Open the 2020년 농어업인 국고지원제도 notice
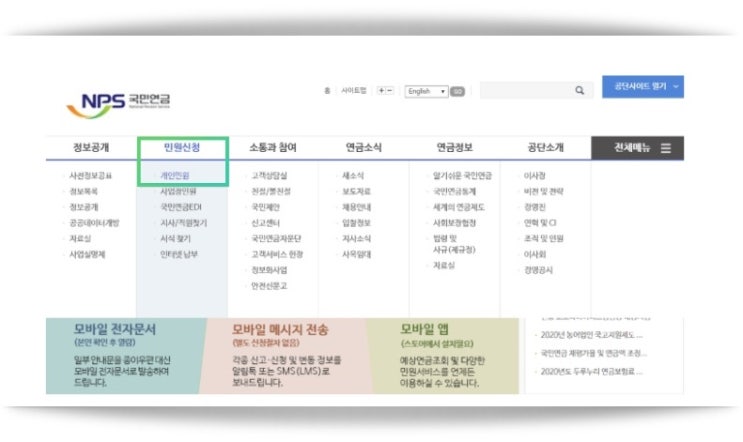The width and height of the screenshot is (743, 442). click(591, 335)
